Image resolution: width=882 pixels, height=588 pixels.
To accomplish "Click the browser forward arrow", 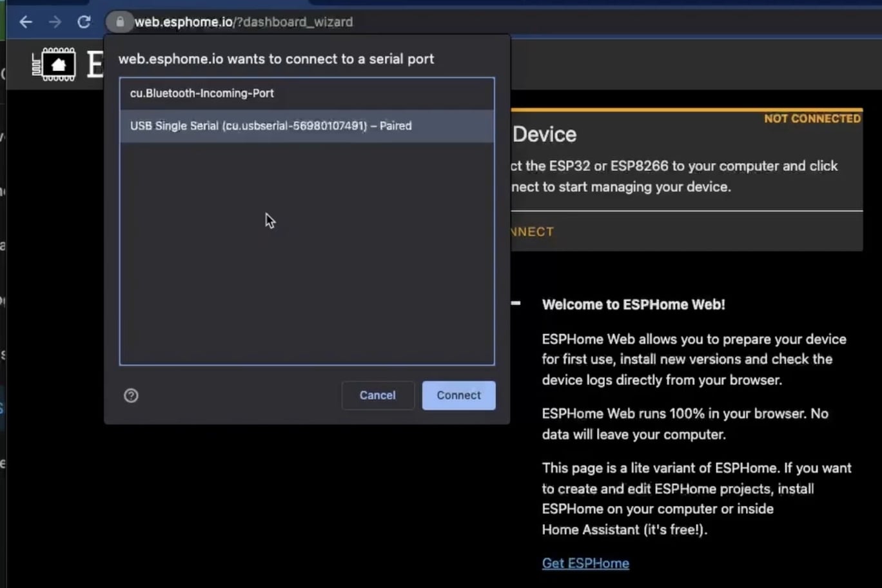I will pos(54,21).
